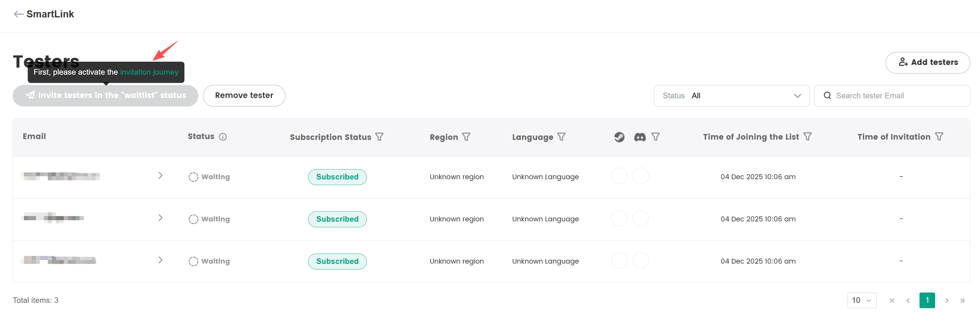
Task: Open the Time of Joining the List filter
Action: 808,136
